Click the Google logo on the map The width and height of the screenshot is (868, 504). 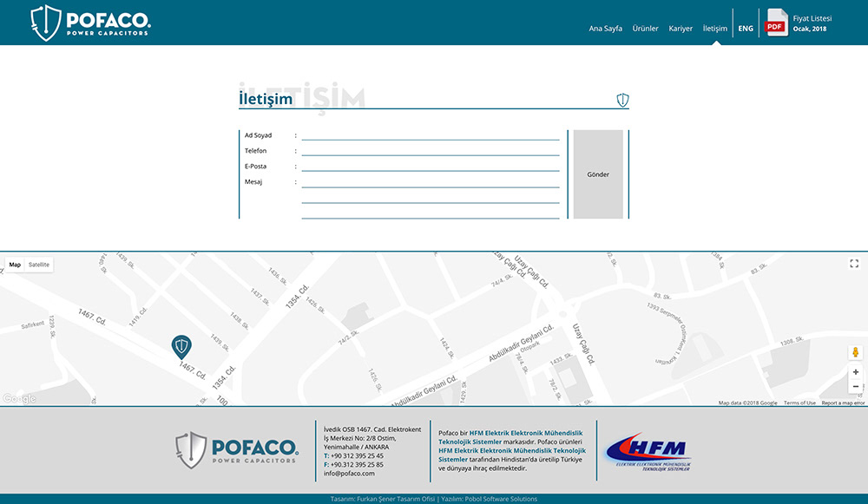coord(19,398)
